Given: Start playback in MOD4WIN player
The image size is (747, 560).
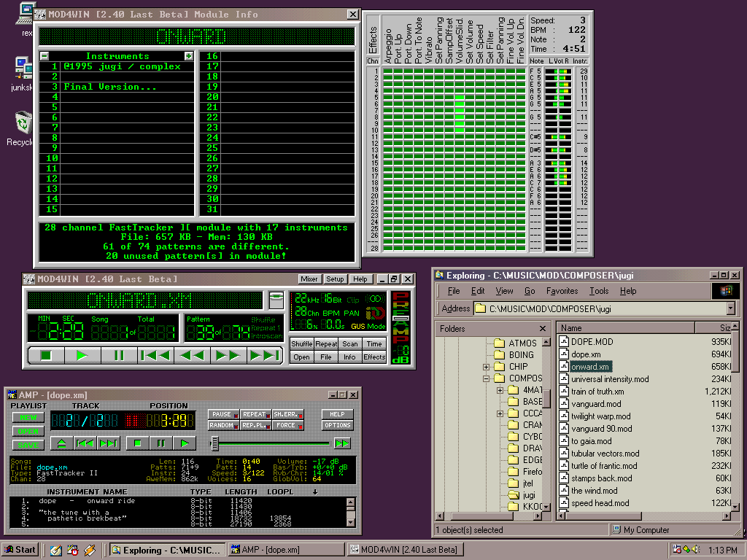Looking at the screenshot, I should (x=82, y=355).
